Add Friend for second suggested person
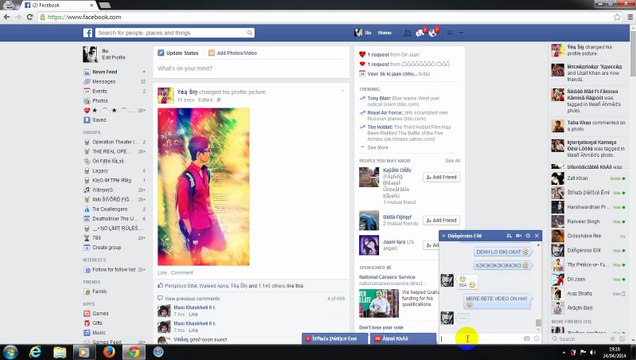This screenshot has width=636, height=360. [x=441, y=220]
